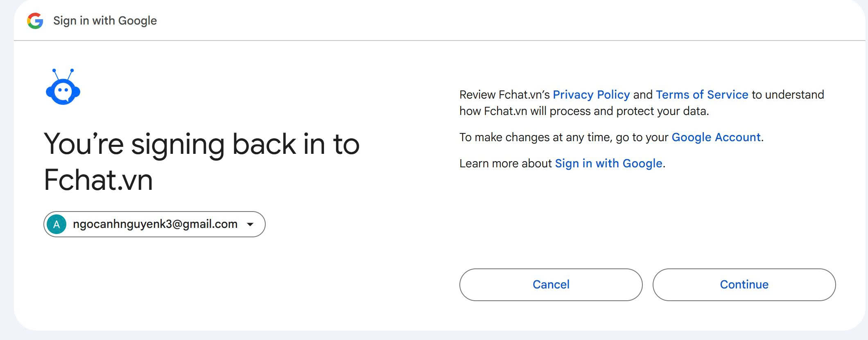Click the Google "G" logo
The image size is (868, 340).
coord(35,21)
